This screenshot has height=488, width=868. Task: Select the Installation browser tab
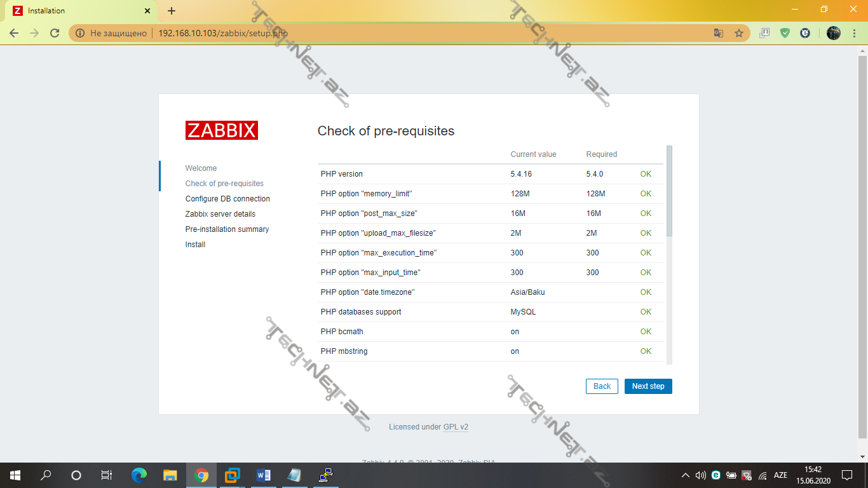76,11
